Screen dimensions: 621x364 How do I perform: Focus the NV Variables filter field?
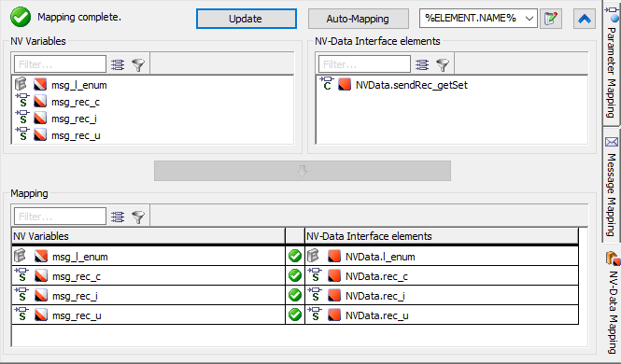60,64
